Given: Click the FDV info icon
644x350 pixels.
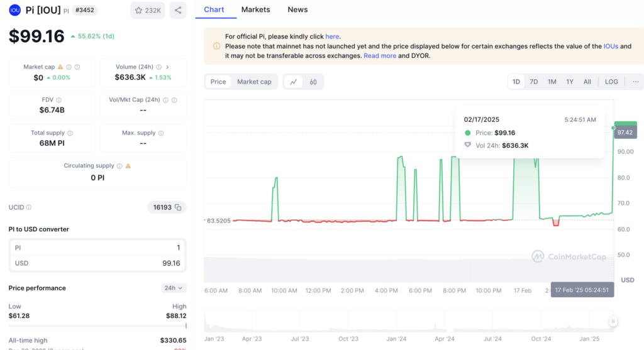Looking at the screenshot, I should pos(58,100).
